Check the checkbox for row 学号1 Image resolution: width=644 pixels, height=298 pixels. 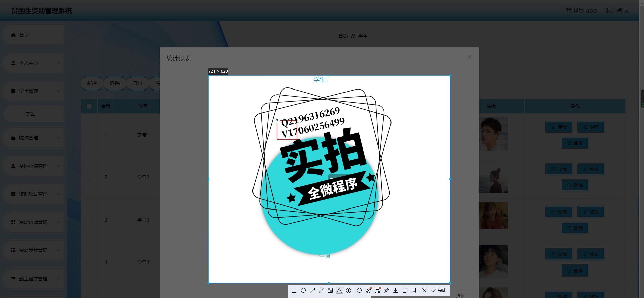point(89,135)
